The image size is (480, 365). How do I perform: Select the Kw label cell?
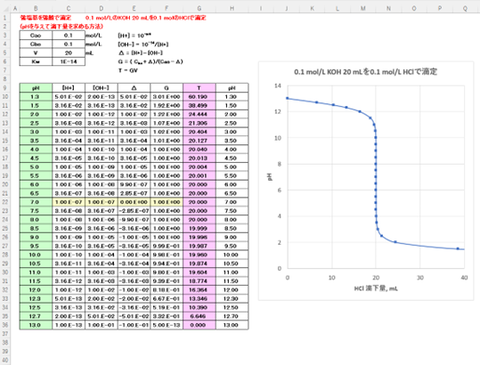pos(36,61)
